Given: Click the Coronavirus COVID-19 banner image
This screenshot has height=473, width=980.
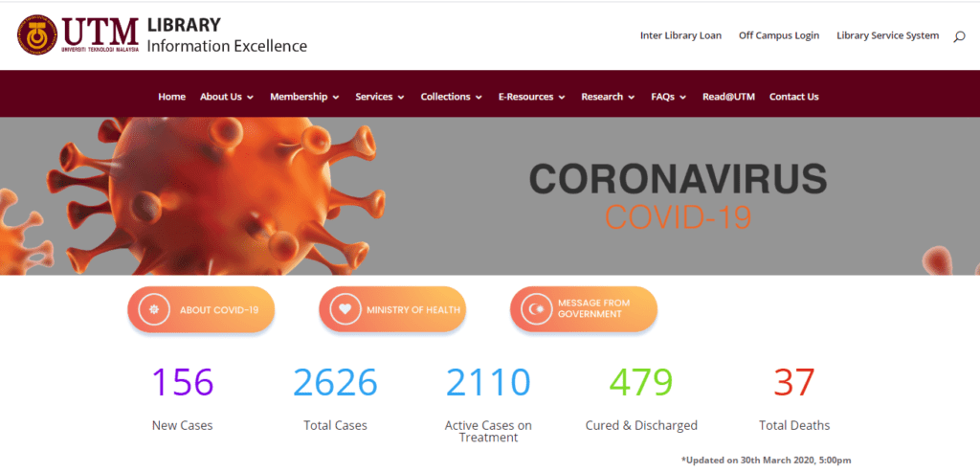Looking at the screenshot, I should point(490,196).
